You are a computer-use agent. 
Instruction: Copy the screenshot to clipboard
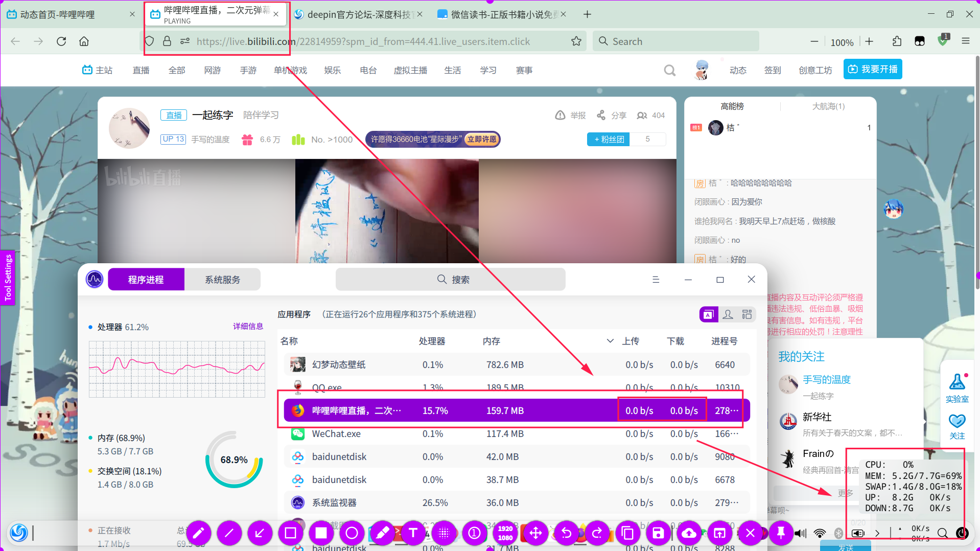pos(627,533)
